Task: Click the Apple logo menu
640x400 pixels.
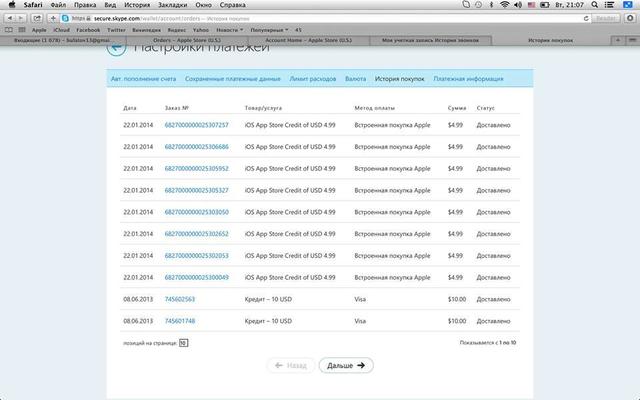Action: (x=10, y=5)
